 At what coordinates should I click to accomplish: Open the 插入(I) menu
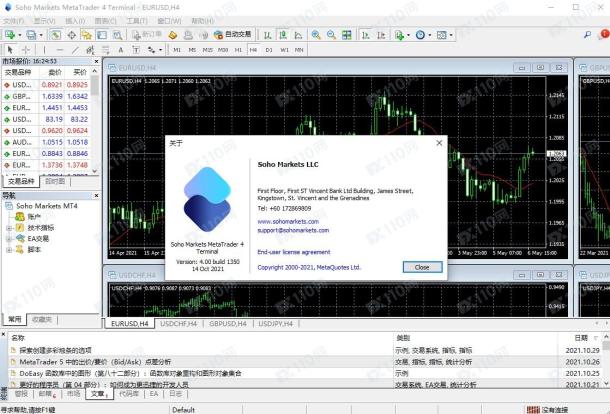(75, 21)
